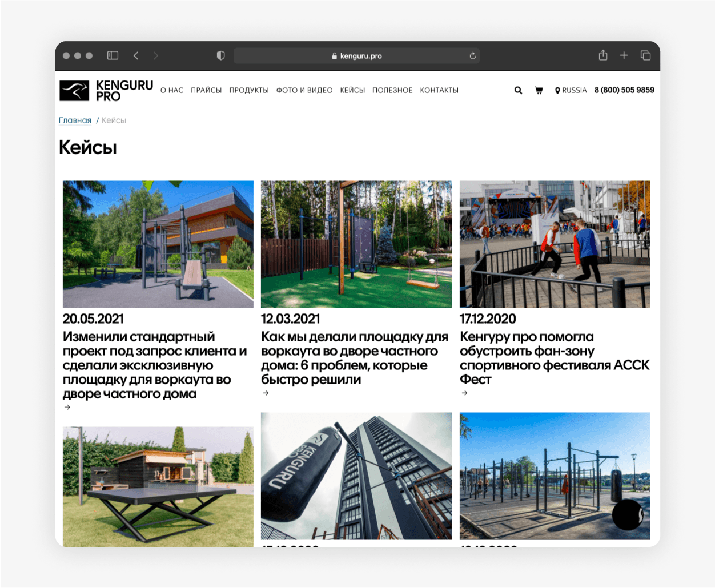This screenshot has width=715, height=588.
Task: Click the date 12.03.2021
Action: 291,319
